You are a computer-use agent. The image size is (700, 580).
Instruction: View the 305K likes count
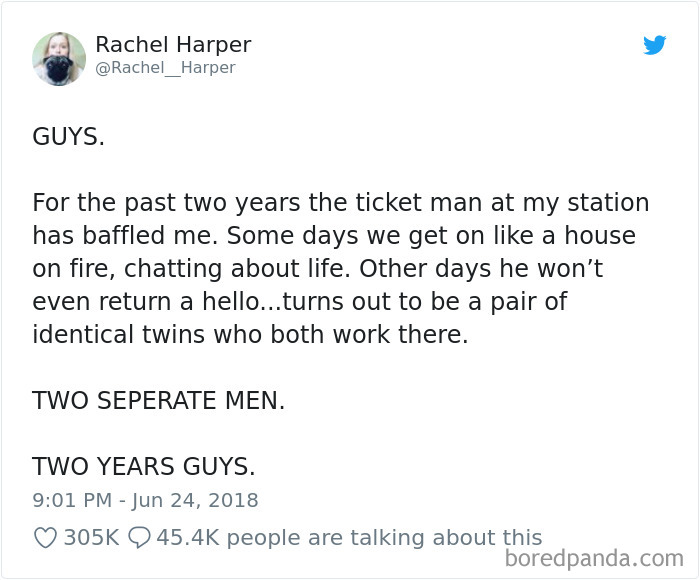tap(92, 538)
